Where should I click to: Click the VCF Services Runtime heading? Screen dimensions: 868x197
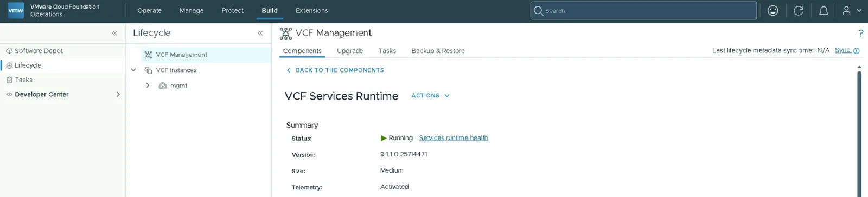(x=341, y=96)
